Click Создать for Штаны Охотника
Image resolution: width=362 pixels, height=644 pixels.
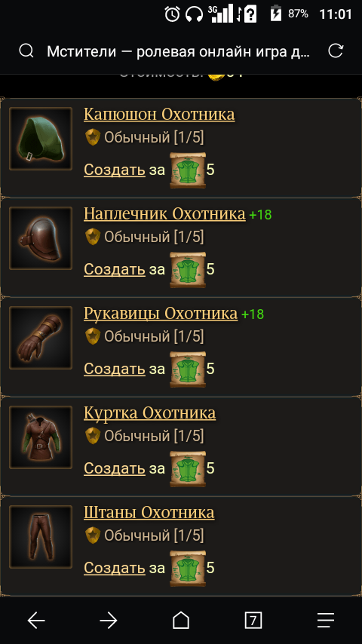(x=114, y=568)
